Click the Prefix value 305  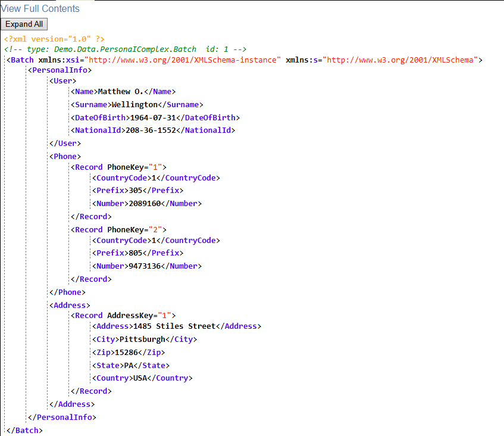point(136,191)
